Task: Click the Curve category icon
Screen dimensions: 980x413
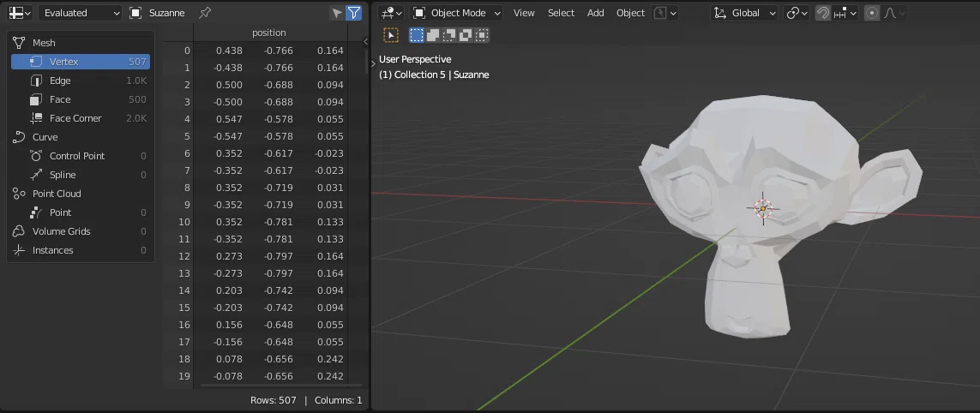Action: tap(20, 137)
